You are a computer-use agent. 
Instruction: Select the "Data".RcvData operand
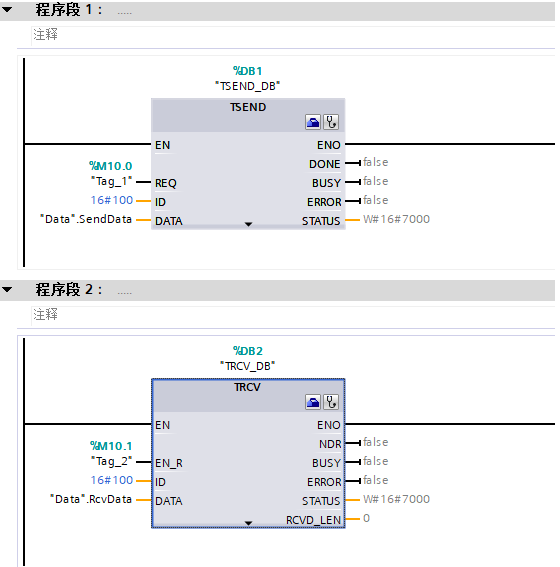(91, 499)
